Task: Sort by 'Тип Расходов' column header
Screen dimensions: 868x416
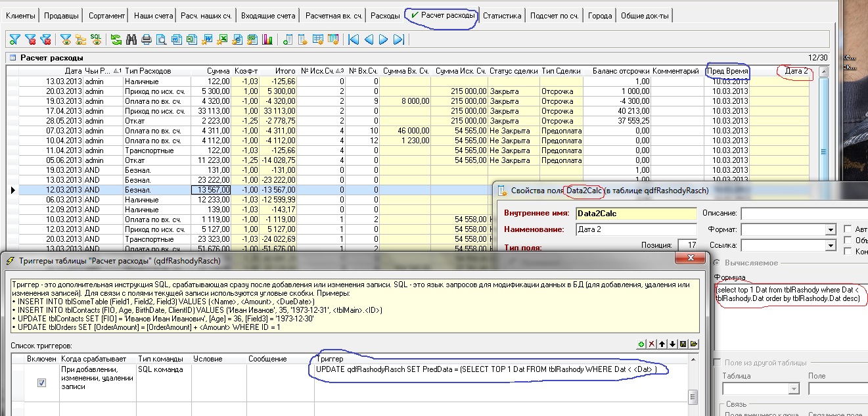Action: (148, 71)
